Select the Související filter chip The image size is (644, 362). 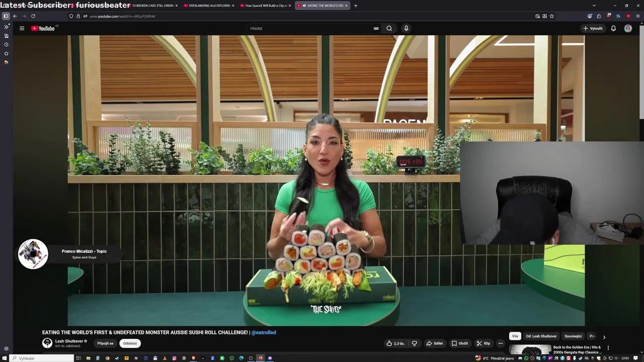pos(573,336)
